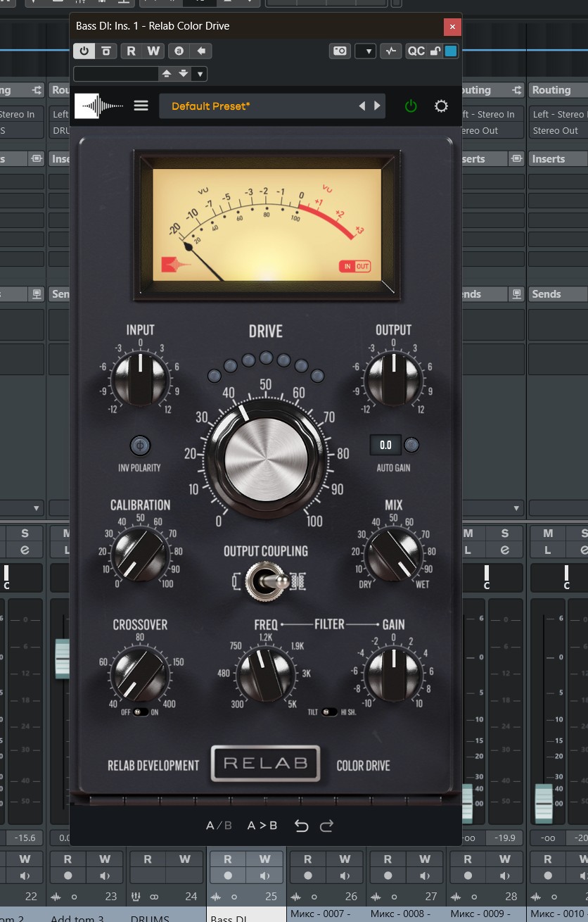The width and height of the screenshot is (588, 922).
Task: Click the blue square indicator in the plugin header
Action: [451, 51]
